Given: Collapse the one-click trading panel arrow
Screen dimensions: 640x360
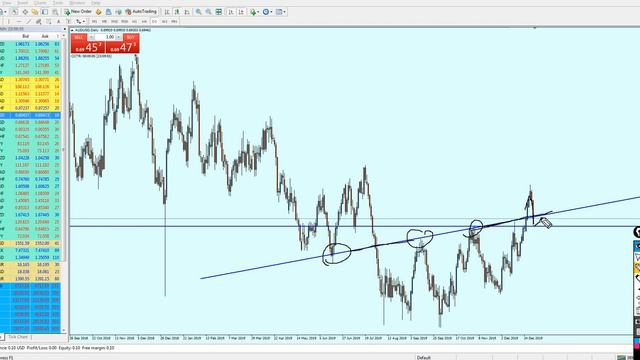Looking at the screenshot, I should [x=72, y=30].
